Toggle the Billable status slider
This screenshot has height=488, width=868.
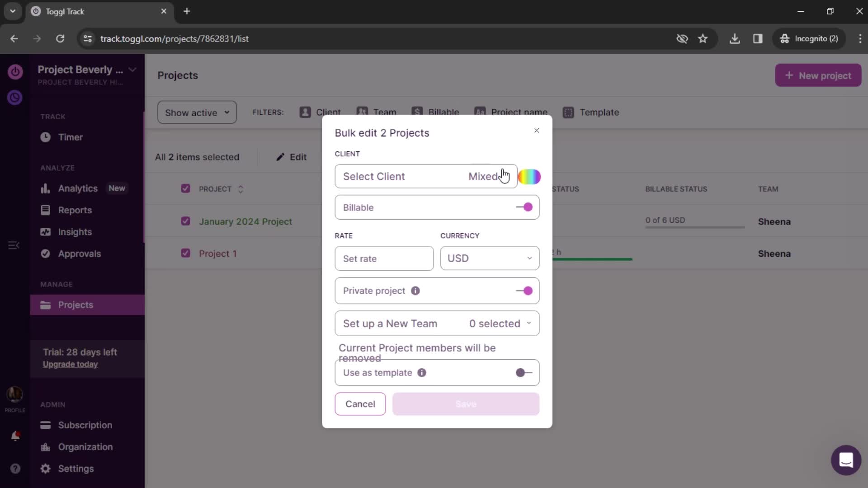525,207
